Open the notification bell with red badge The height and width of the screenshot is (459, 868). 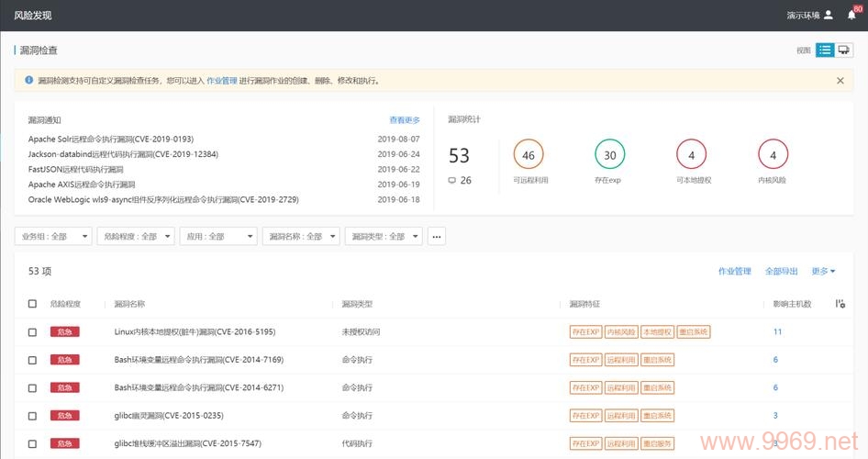(851, 16)
